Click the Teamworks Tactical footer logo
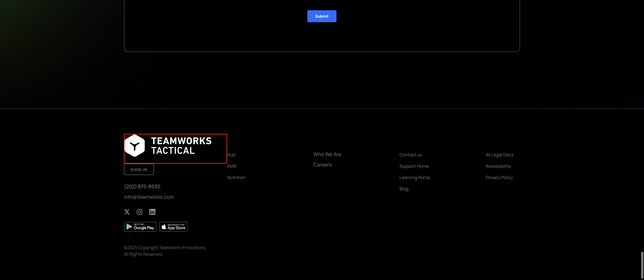Viewport: 644px width, 280px height. (x=168, y=146)
